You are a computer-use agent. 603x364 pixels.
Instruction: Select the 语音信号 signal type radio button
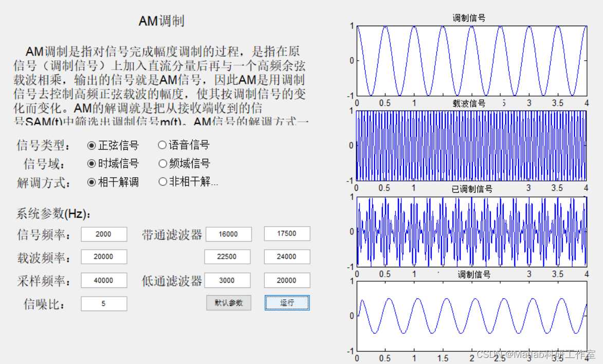tap(162, 144)
